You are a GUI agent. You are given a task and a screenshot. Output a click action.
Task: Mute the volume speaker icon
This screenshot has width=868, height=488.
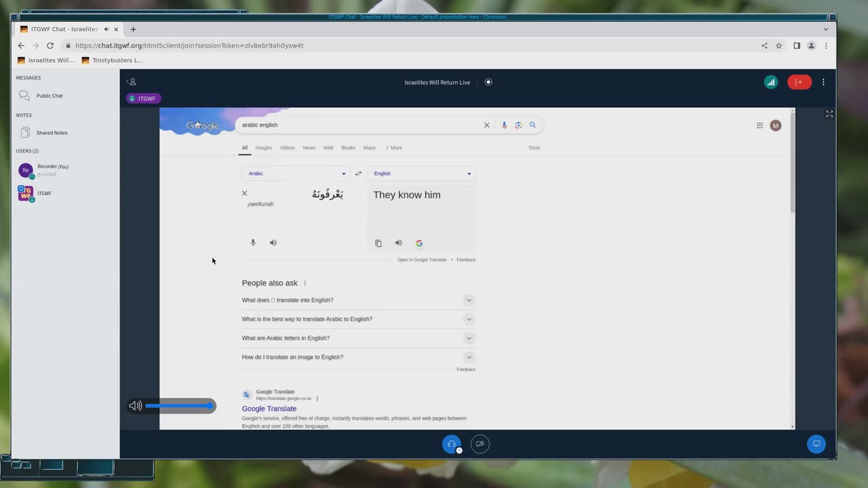click(x=136, y=406)
